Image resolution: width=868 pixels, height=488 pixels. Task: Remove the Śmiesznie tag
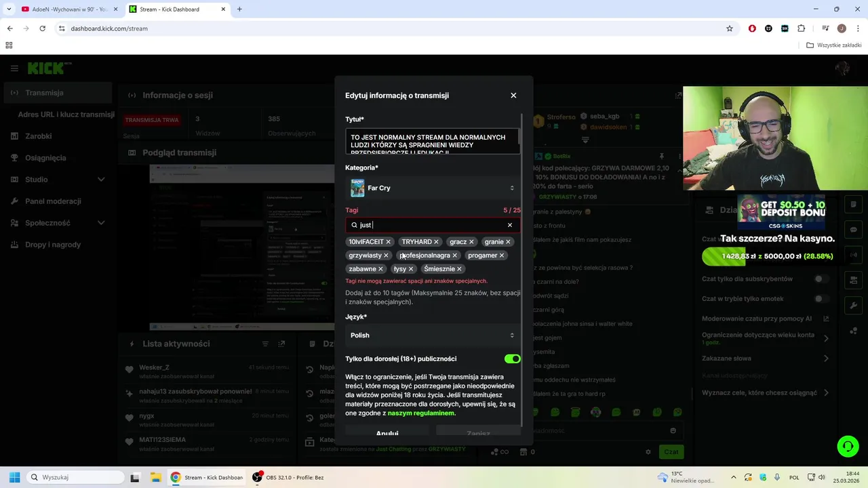coord(459,269)
